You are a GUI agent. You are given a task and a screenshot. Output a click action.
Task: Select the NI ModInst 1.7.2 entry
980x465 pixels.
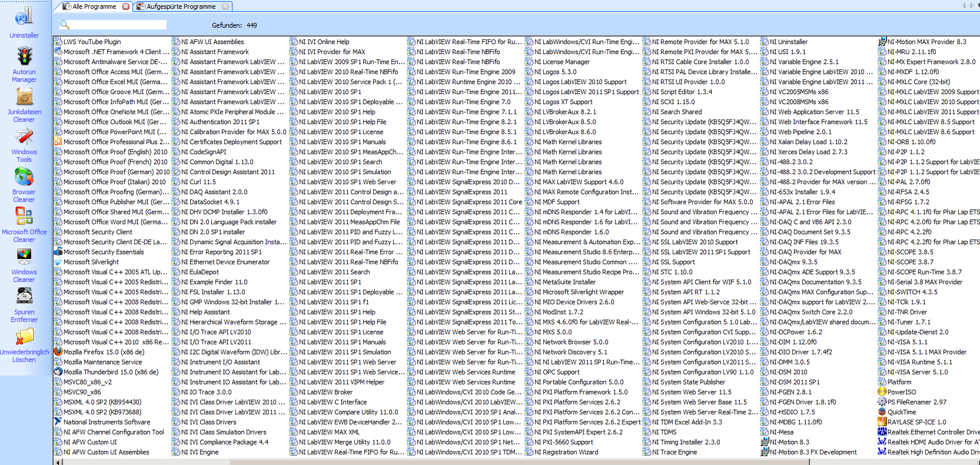point(559,312)
